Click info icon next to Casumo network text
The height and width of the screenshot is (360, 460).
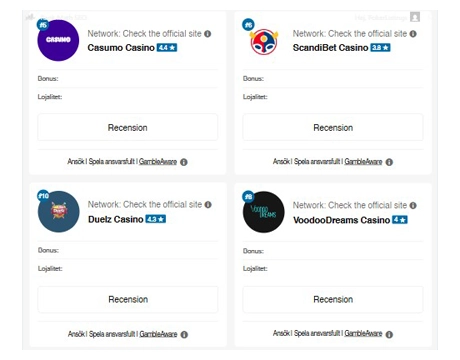coord(208,34)
